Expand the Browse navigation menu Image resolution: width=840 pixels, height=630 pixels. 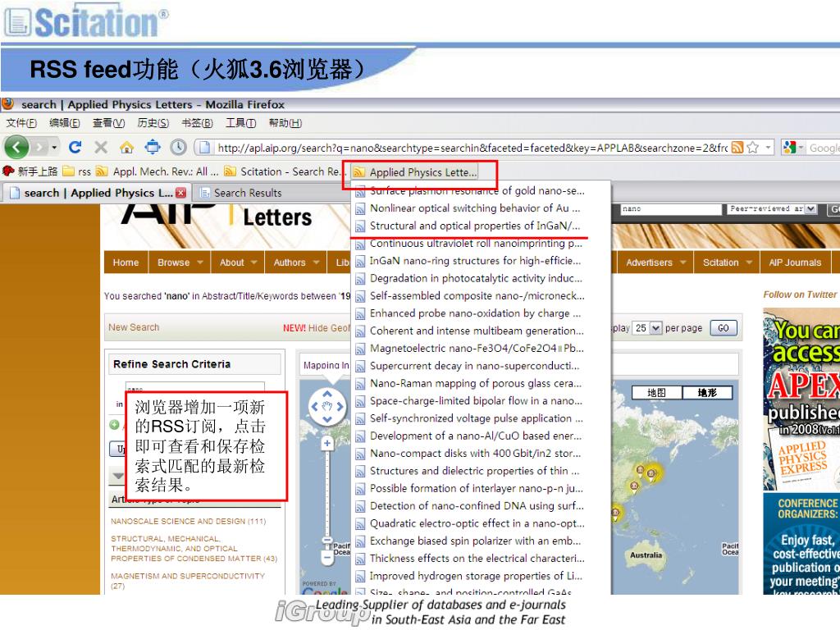click(180, 262)
